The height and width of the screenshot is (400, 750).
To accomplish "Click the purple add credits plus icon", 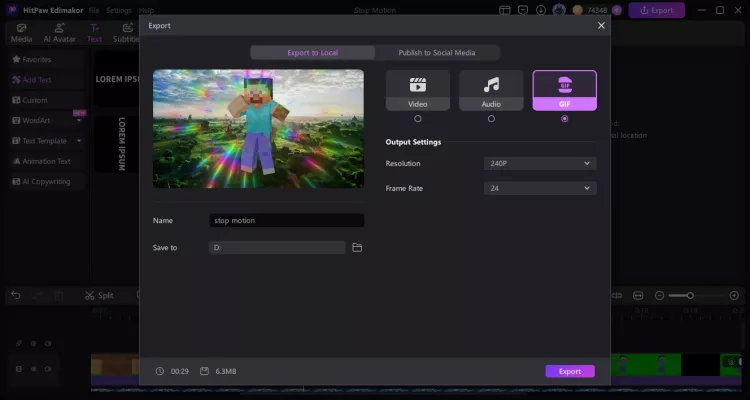I will 617,10.
